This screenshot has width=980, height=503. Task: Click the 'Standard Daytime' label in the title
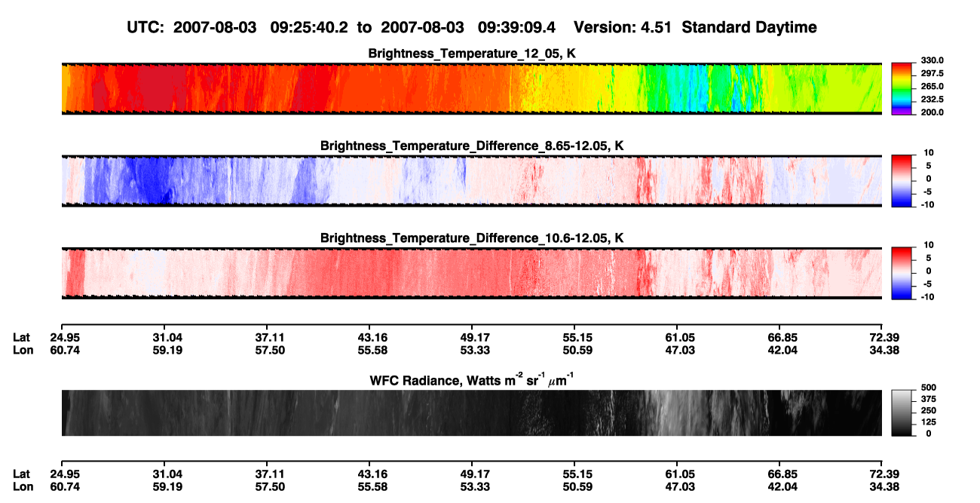(x=748, y=27)
